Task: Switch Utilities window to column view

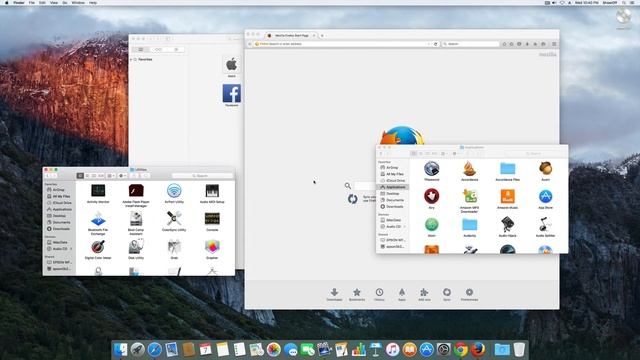Action: [x=94, y=176]
